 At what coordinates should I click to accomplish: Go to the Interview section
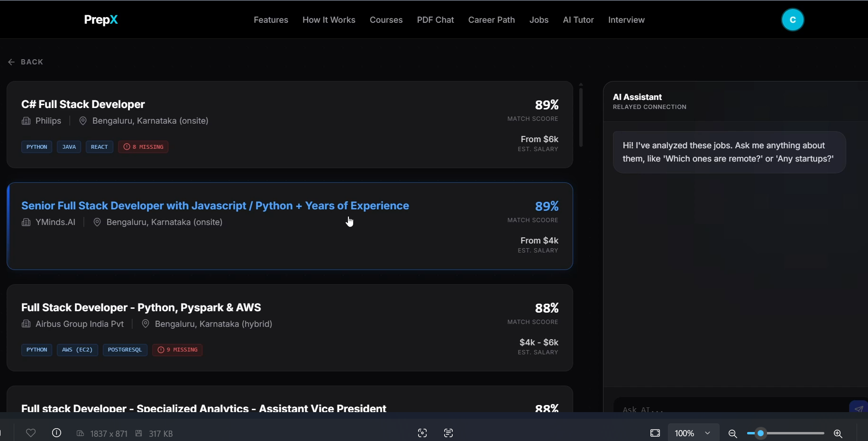point(626,20)
